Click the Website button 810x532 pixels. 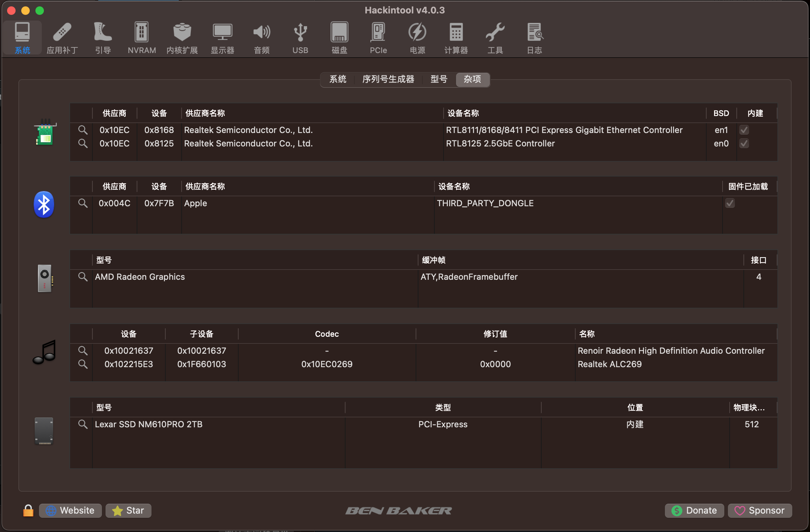[70, 510]
